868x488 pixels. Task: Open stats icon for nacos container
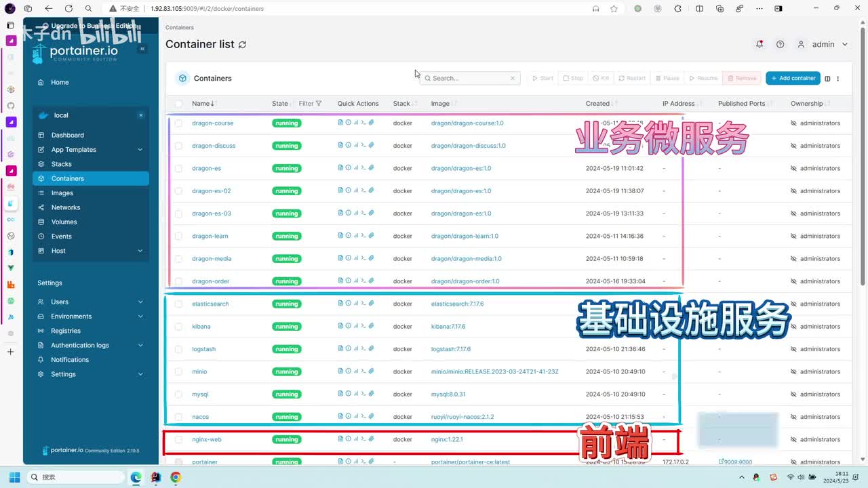[x=355, y=416]
